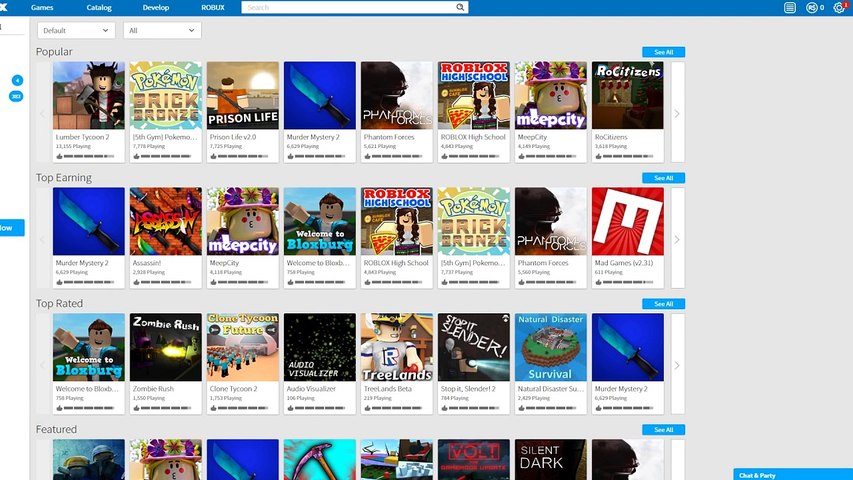Screen dimensions: 853x480
Task: See All Popular games
Action: 663,52
